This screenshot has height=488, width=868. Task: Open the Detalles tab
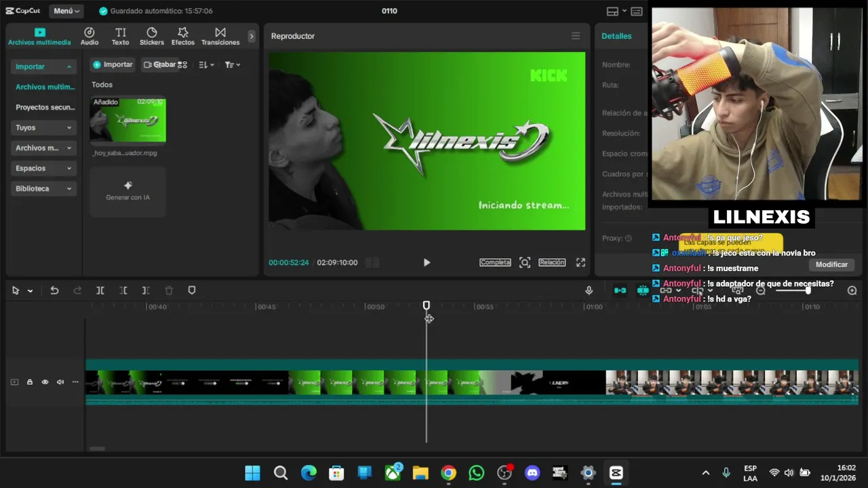click(x=616, y=36)
